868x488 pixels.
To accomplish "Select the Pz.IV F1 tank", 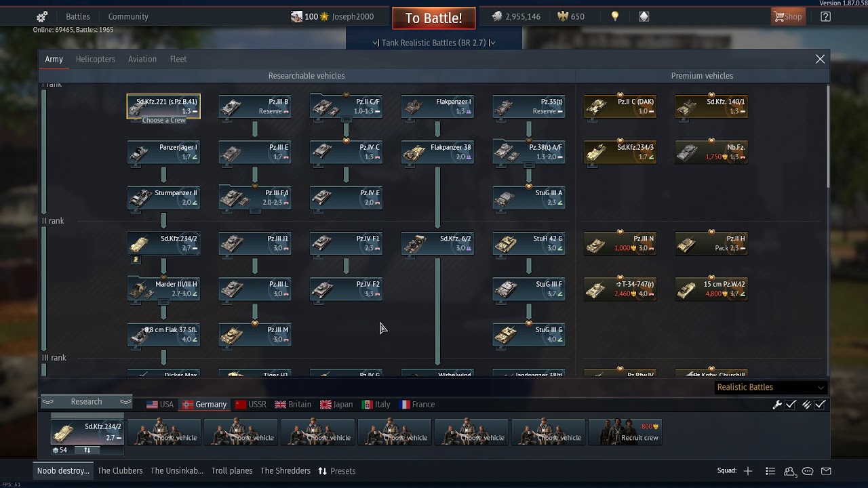I will click(347, 243).
